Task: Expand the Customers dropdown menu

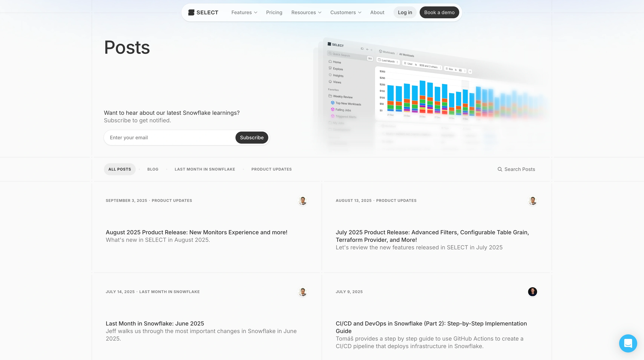Action: (x=346, y=12)
